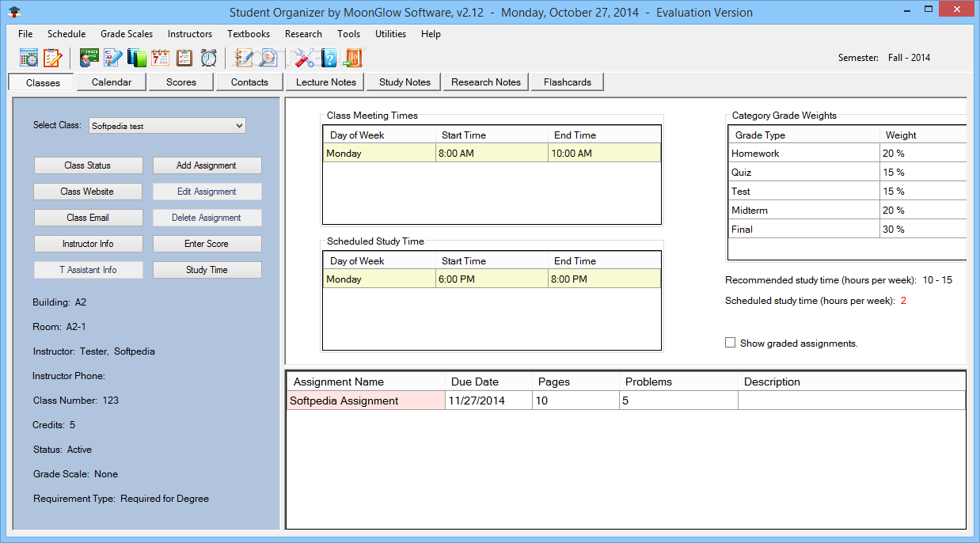Select the 8:00 AM start time cell
The height and width of the screenshot is (543, 980).
tap(492, 154)
